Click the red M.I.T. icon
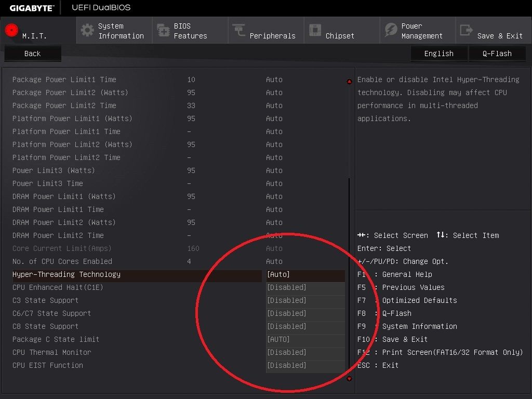532x399 pixels. (11, 30)
